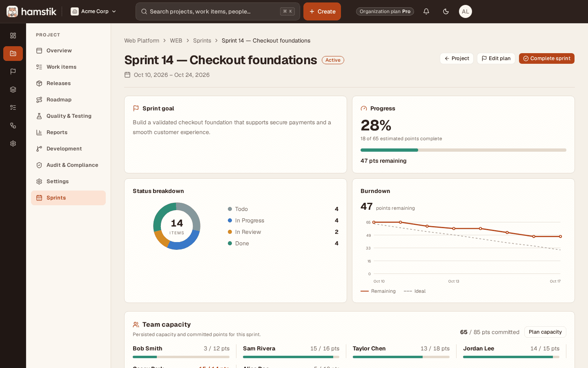Image resolution: width=588 pixels, height=368 pixels.
Task: Go to Work items in the sidebar
Action: pyautogui.click(x=68, y=67)
